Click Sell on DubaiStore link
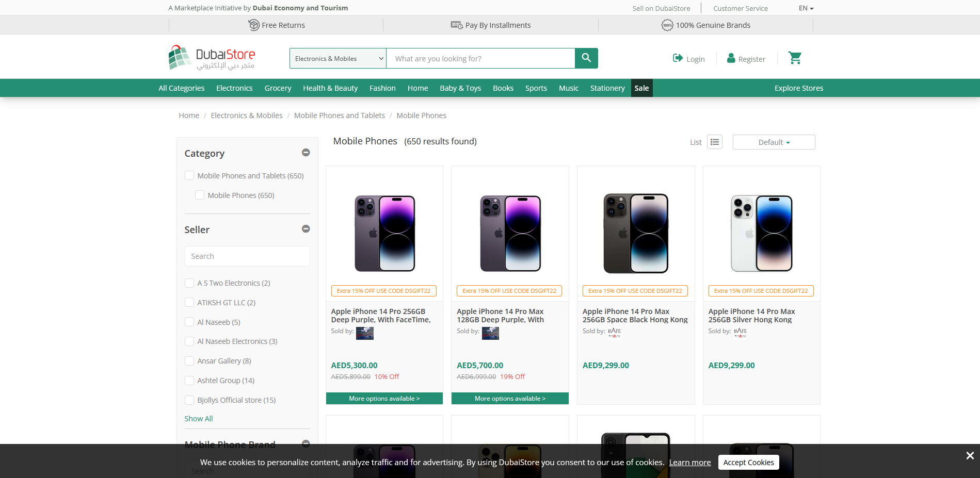The width and height of the screenshot is (980, 478). click(661, 8)
